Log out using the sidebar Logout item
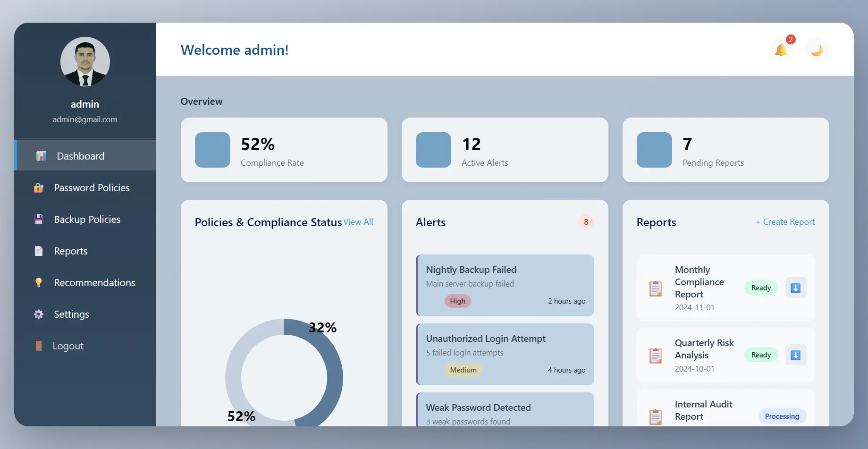 click(68, 346)
